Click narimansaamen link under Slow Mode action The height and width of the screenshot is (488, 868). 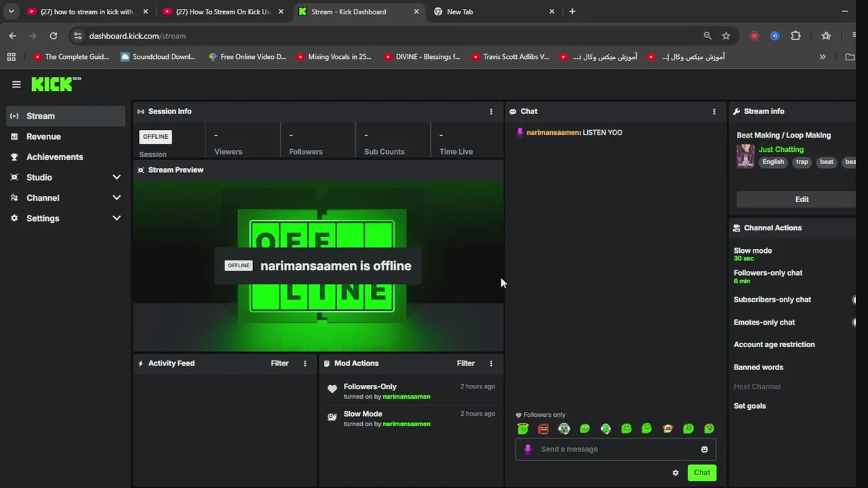[x=406, y=424]
